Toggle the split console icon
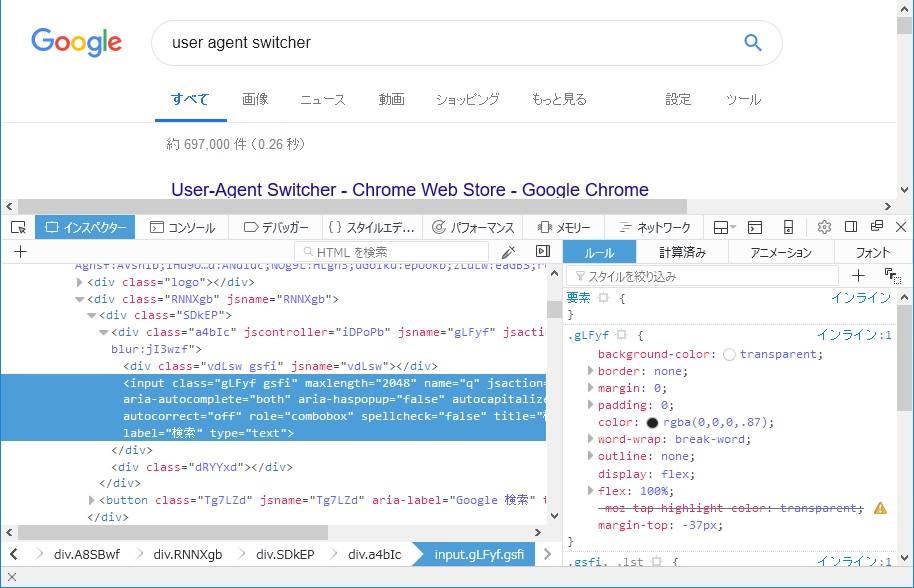The height and width of the screenshot is (588, 914). [756, 228]
